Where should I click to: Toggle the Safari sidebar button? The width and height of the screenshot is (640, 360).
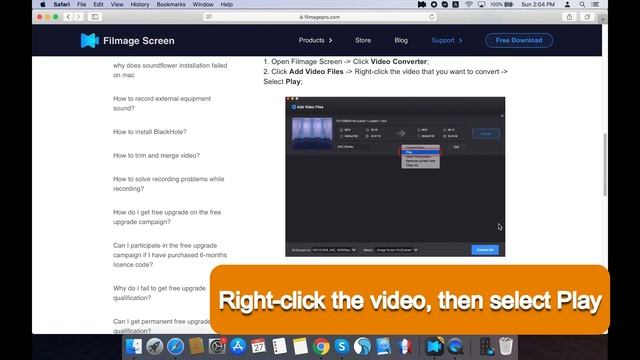[x=95, y=17]
